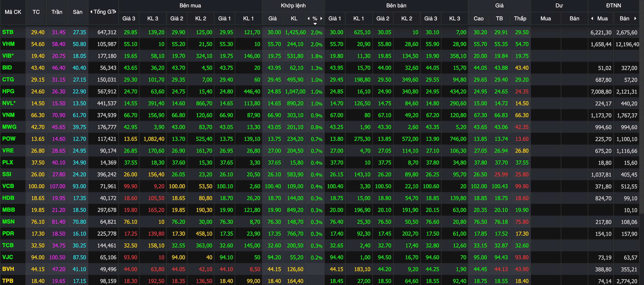
Task: Select MSN low price 75.80
Action: pos(522,222)
